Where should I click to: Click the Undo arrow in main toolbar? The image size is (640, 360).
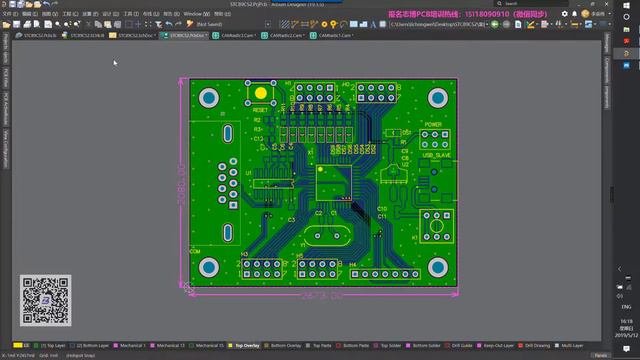169,24
